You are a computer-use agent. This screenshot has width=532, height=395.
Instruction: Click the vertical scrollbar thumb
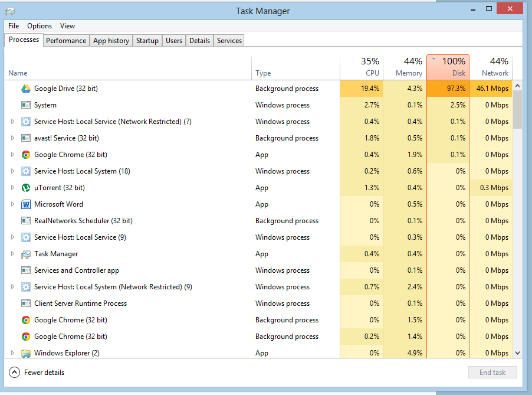[517, 110]
